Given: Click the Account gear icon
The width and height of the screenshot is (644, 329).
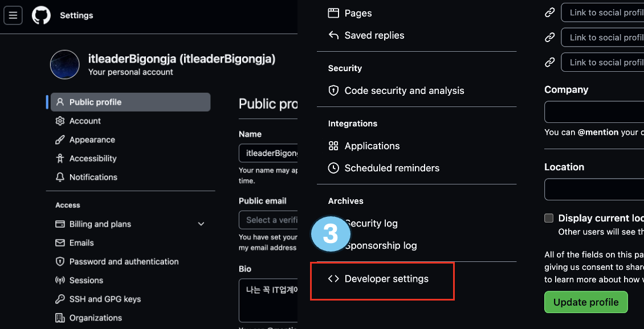Looking at the screenshot, I should click(60, 121).
